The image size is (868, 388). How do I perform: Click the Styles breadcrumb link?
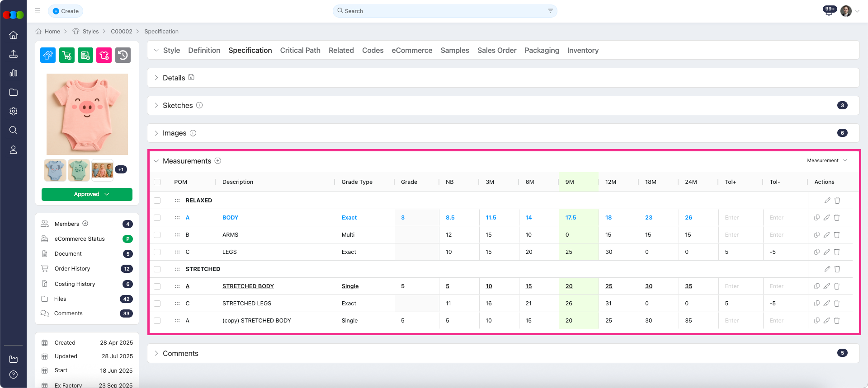[x=90, y=32]
